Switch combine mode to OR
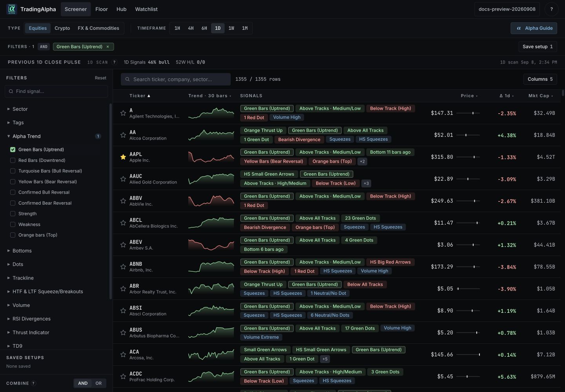 [98, 383]
